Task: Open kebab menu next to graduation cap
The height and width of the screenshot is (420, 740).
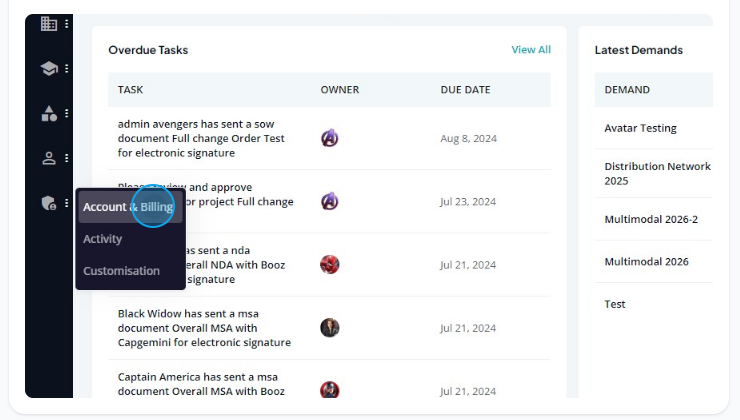Action: (x=67, y=68)
